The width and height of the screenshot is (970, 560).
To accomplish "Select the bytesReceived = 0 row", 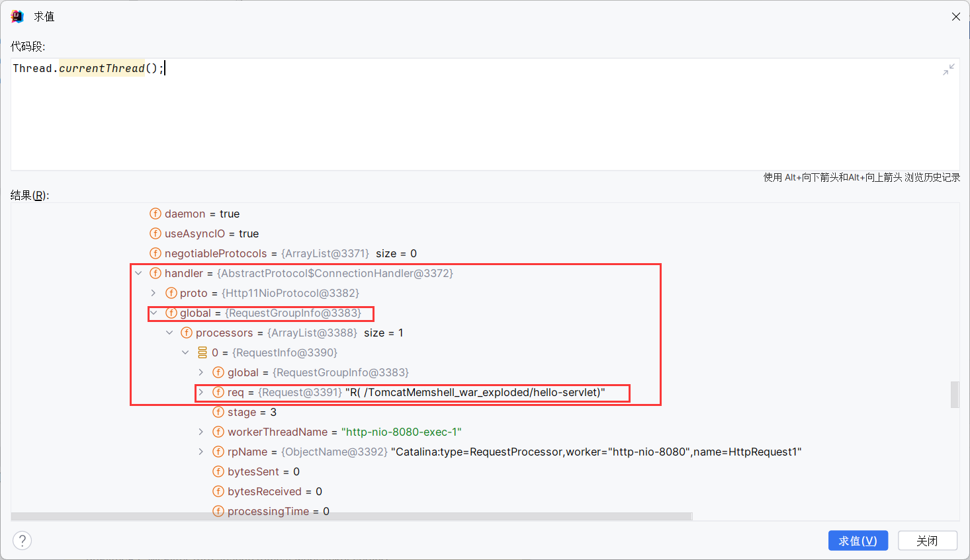I will (485, 491).
